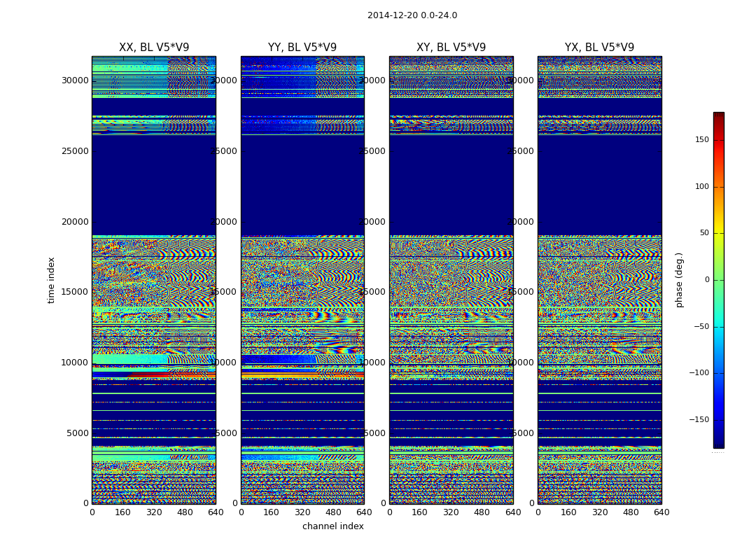
Task: Click the −50 tick label on colorbar
Action: (x=701, y=327)
